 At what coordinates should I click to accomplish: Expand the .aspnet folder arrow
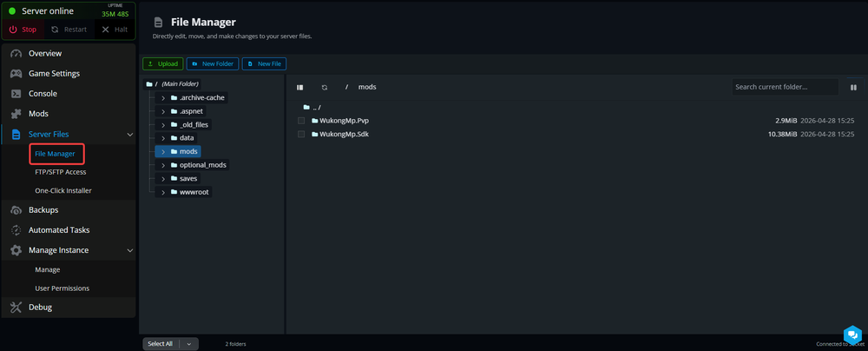tap(163, 111)
